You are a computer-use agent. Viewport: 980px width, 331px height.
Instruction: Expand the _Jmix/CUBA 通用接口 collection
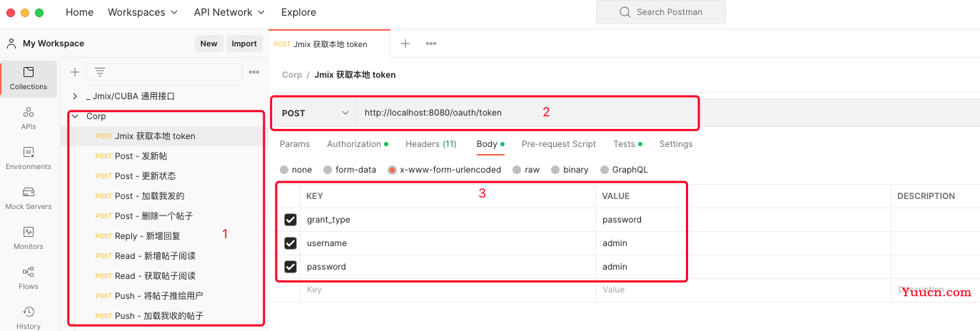click(75, 96)
